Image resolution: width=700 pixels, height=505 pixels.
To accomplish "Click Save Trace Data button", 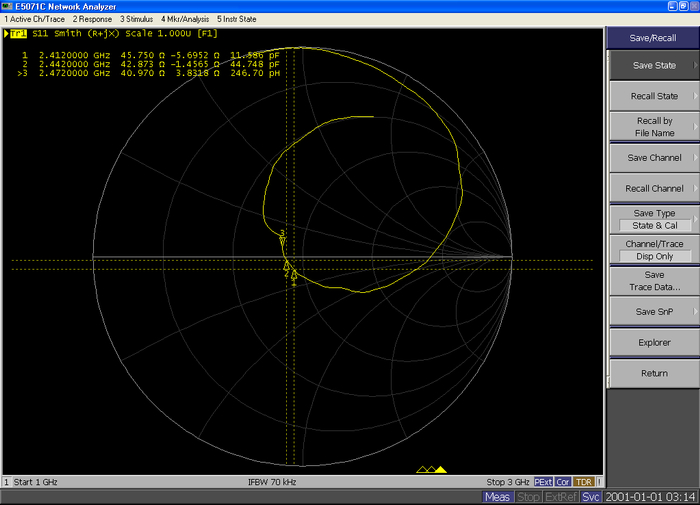I will click(654, 281).
